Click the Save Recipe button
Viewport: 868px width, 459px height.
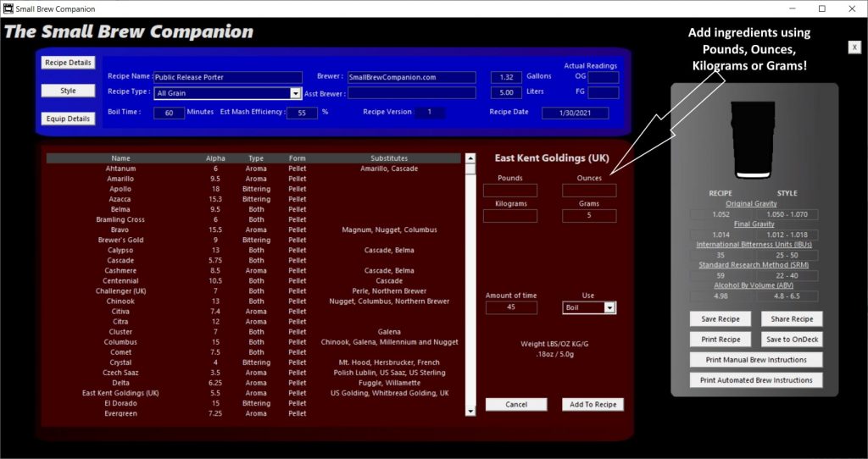click(x=720, y=319)
